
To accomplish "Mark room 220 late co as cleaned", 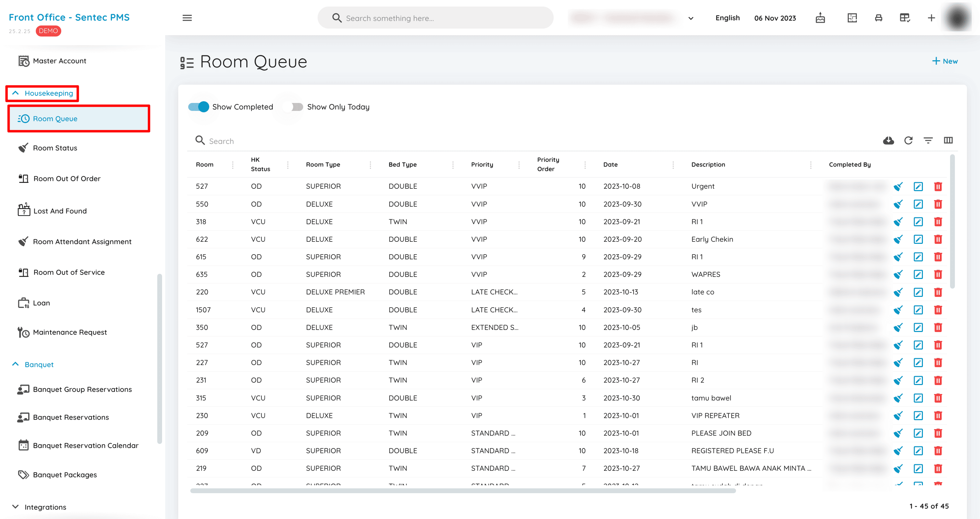I will pyautogui.click(x=898, y=292).
